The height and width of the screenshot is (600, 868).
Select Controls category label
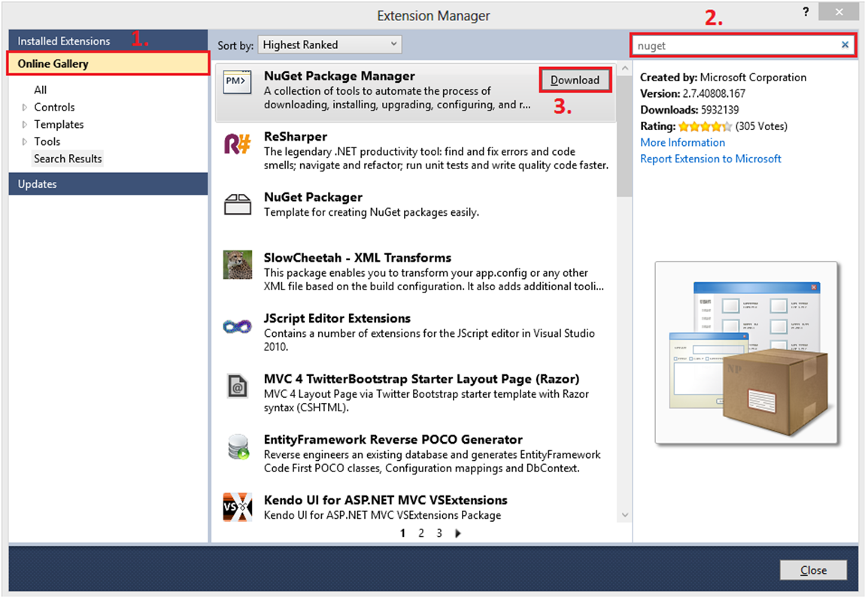pyautogui.click(x=54, y=108)
